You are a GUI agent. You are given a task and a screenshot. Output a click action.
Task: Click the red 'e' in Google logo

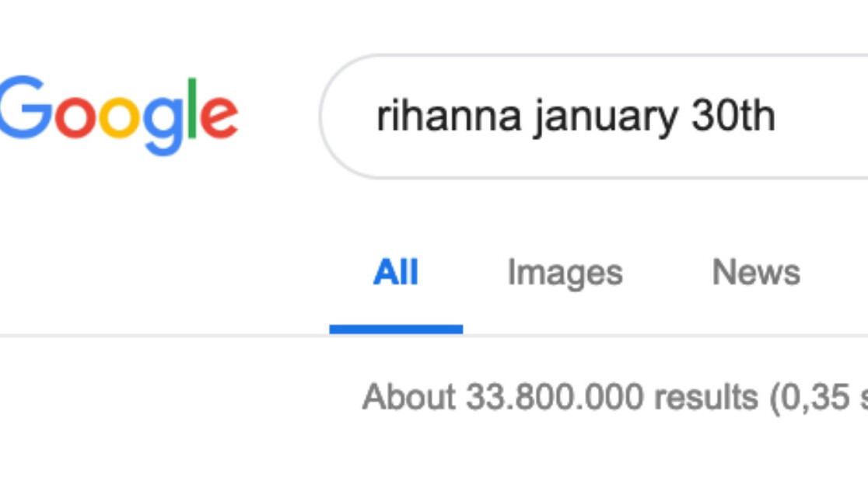click(x=219, y=117)
